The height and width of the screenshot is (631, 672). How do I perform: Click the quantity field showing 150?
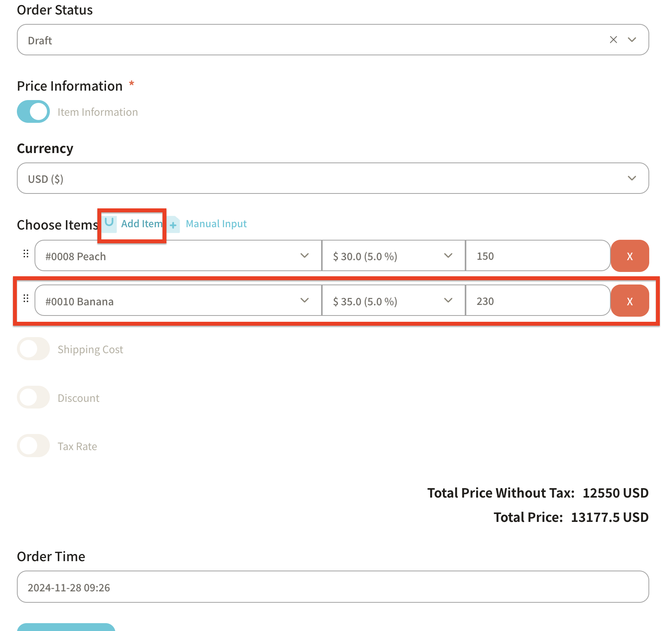pyautogui.click(x=537, y=256)
